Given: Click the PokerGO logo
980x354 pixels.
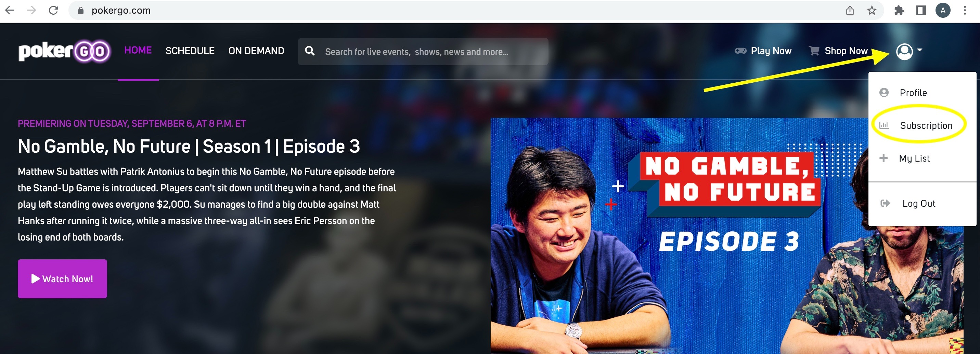Looking at the screenshot, I should pos(64,51).
